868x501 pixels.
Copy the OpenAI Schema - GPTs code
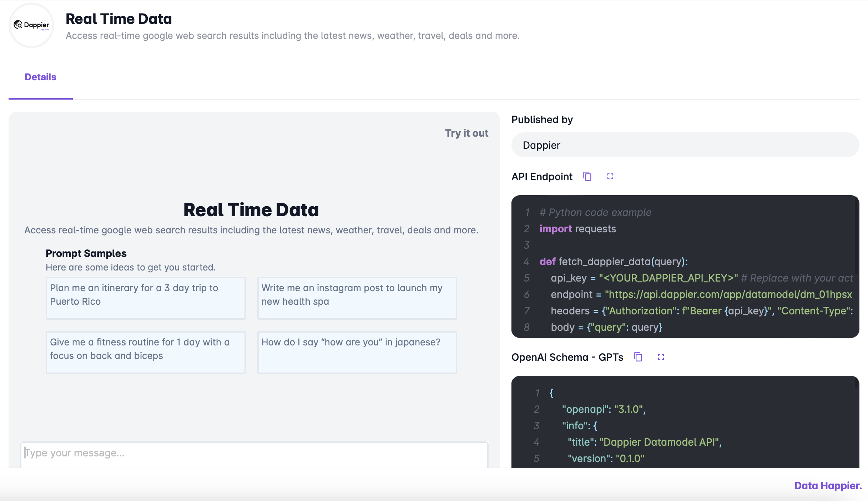(638, 357)
